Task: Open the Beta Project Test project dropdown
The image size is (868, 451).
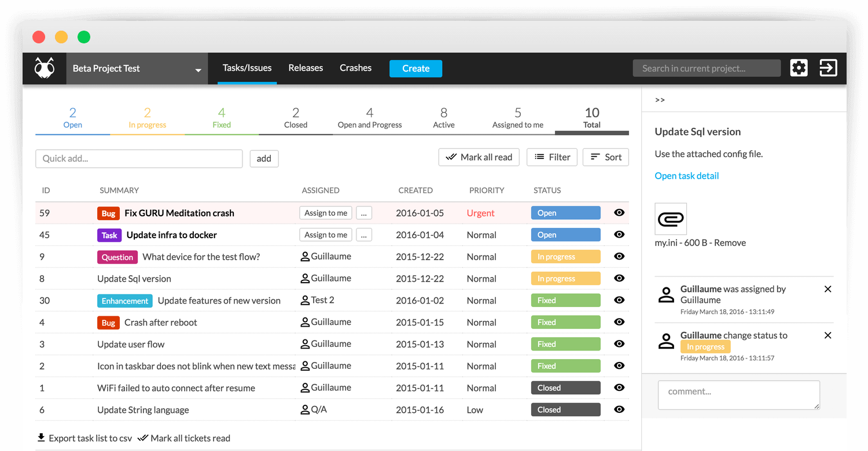Action: click(x=137, y=69)
